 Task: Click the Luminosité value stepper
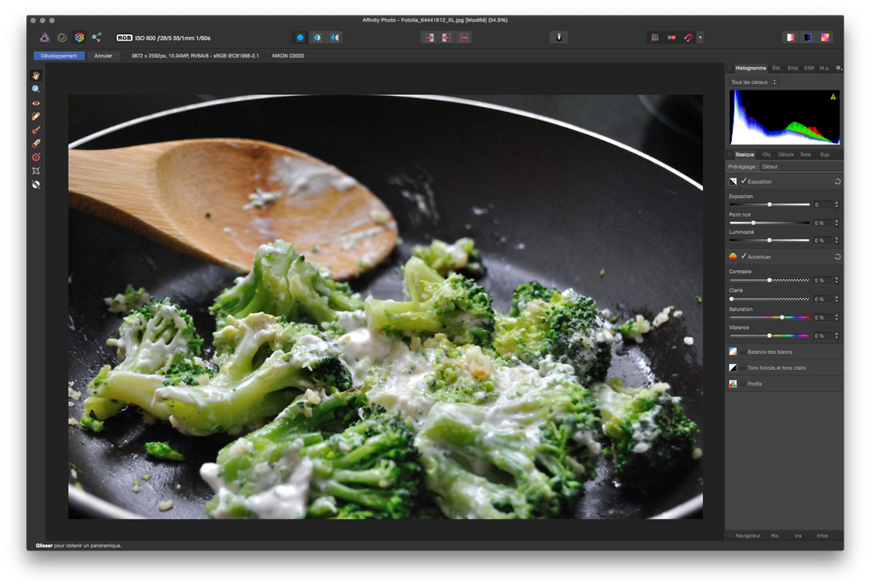coord(836,240)
